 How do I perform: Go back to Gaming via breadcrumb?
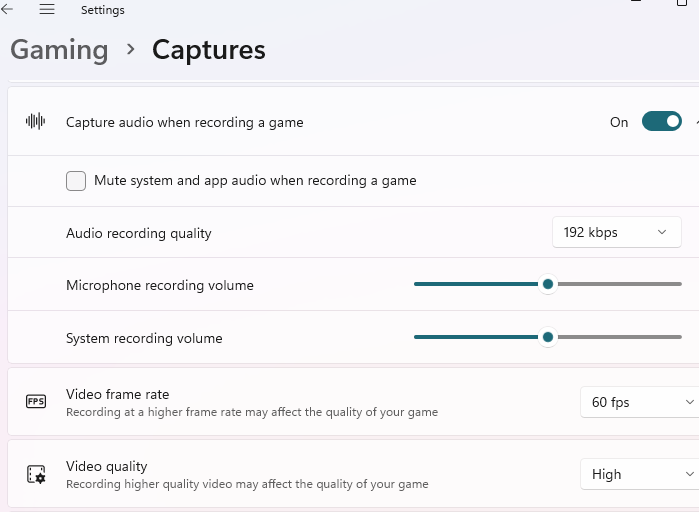pos(59,49)
